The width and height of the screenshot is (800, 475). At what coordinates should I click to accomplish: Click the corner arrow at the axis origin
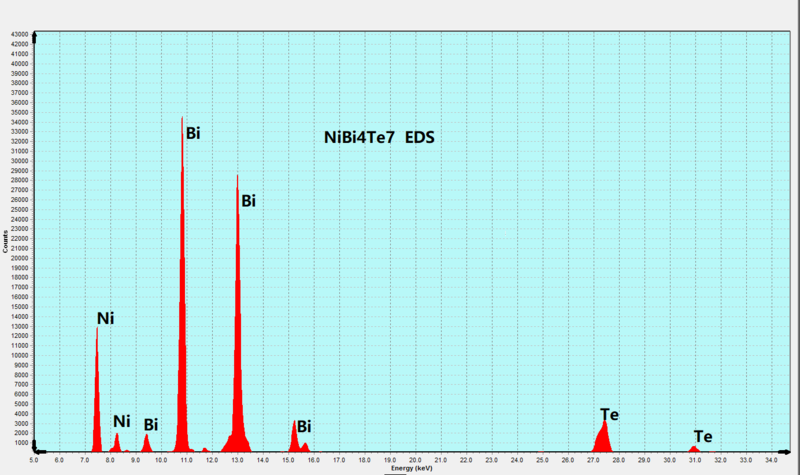pos(37,447)
